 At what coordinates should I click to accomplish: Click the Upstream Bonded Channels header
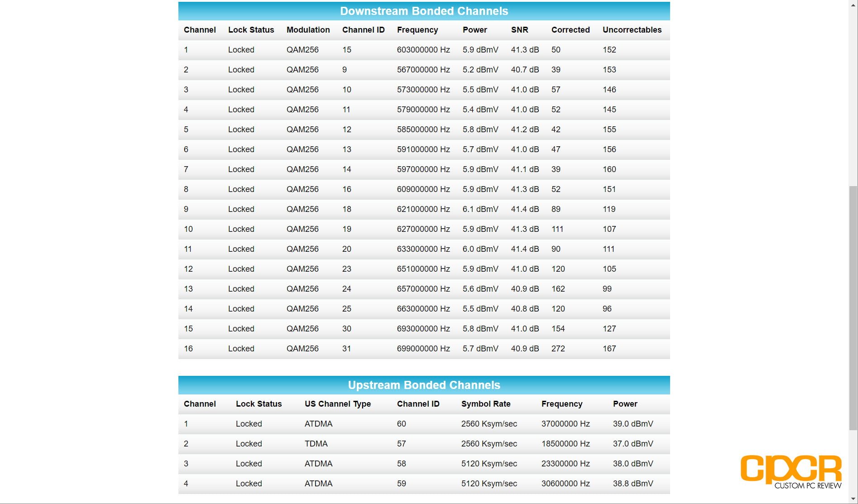coord(424,385)
